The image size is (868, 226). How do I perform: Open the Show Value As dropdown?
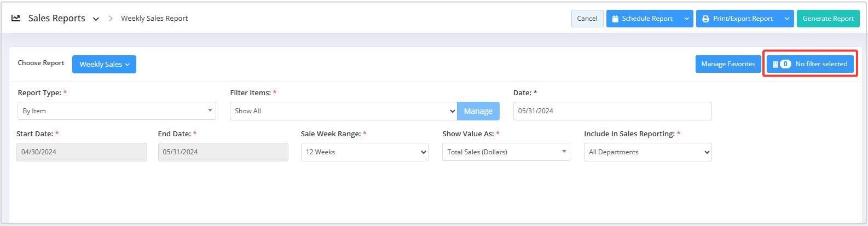click(506, 152)
